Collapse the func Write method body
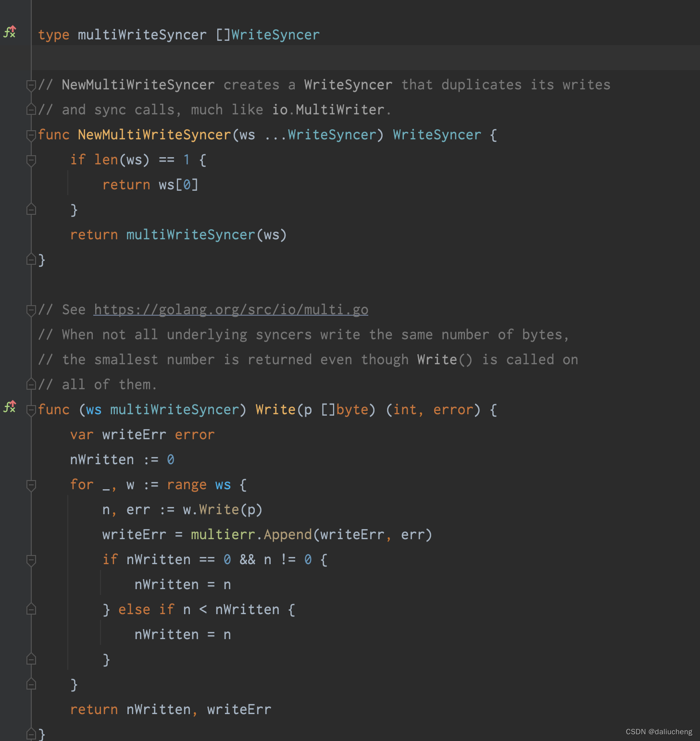This screenshot has width=700, height=741. click(31, 410)
